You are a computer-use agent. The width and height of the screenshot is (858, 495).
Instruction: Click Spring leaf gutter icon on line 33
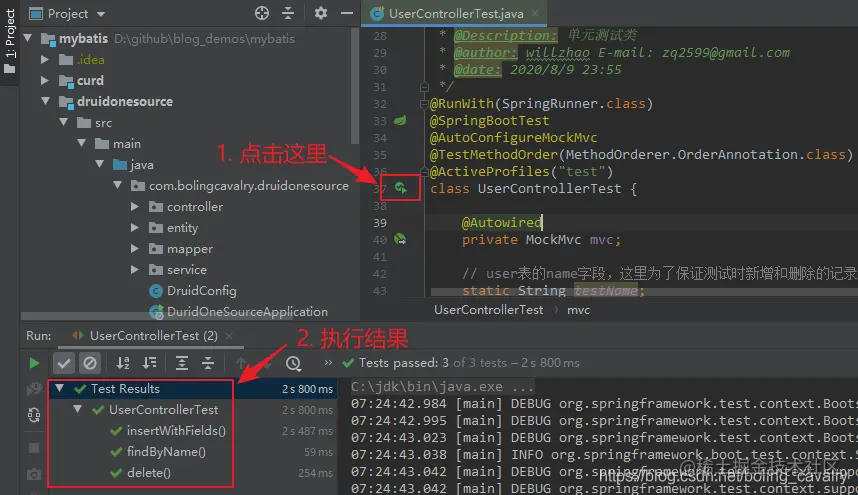401,120
